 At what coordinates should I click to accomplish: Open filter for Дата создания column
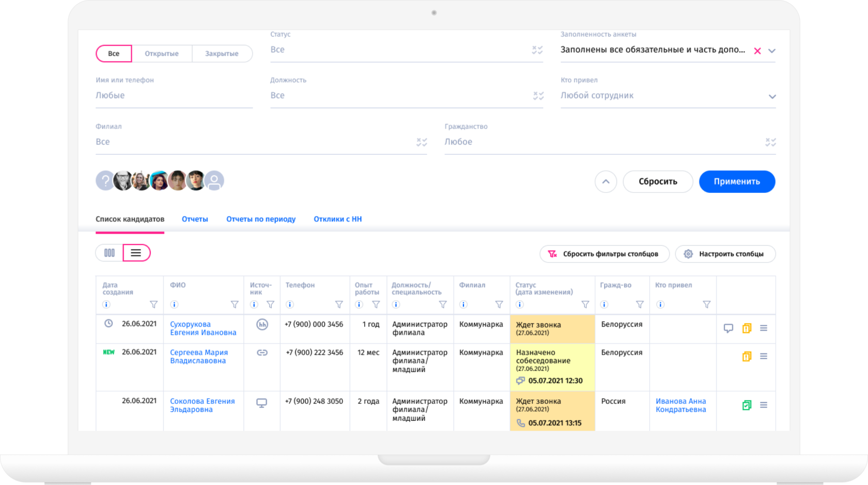click(153, 305)
